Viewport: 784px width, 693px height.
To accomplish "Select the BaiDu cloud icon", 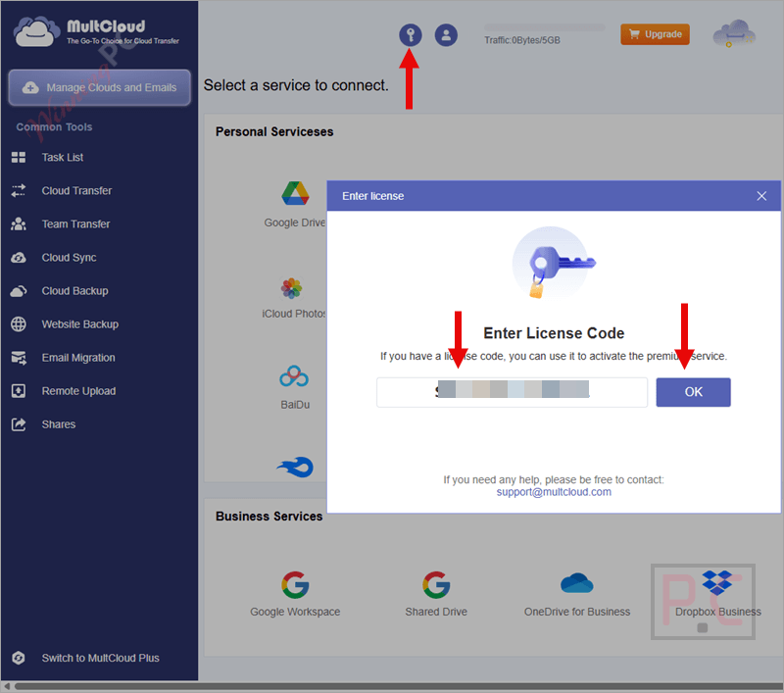I will tap(294, 376).
